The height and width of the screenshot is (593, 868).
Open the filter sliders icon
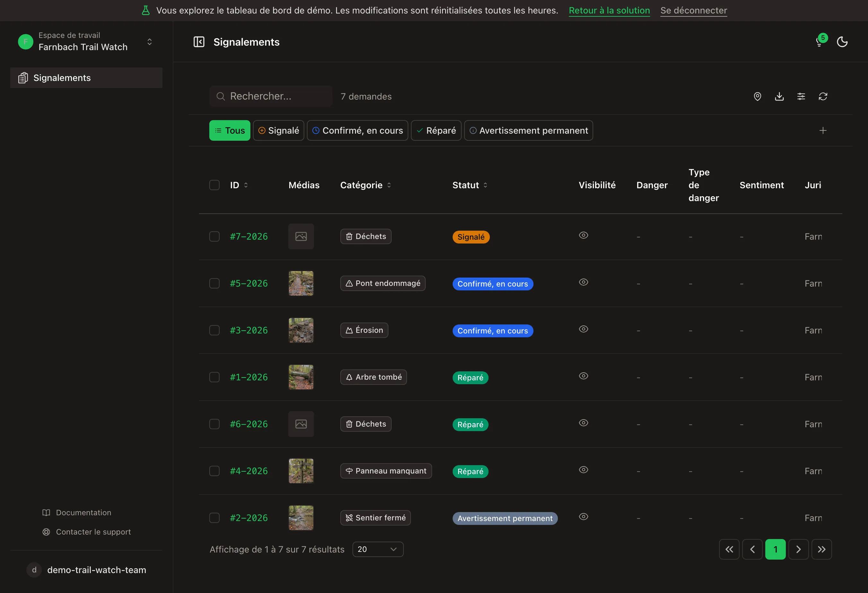click(801, 96)
